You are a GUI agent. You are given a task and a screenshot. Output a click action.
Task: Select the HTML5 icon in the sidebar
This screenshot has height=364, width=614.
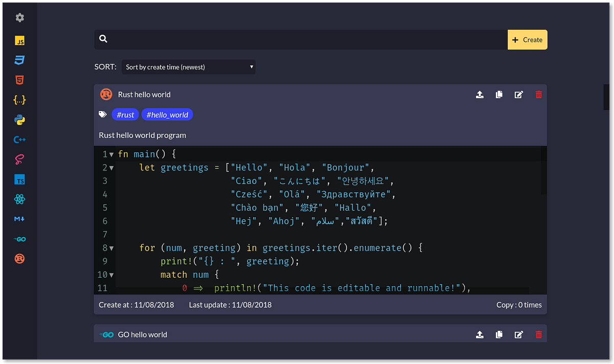pyautogui.click(x=19, y=80)
